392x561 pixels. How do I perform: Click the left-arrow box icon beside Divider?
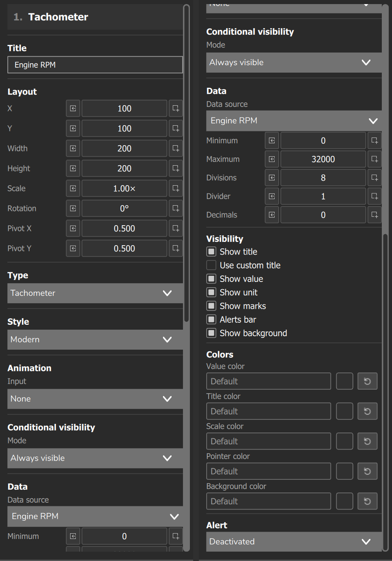click(272, 196)
